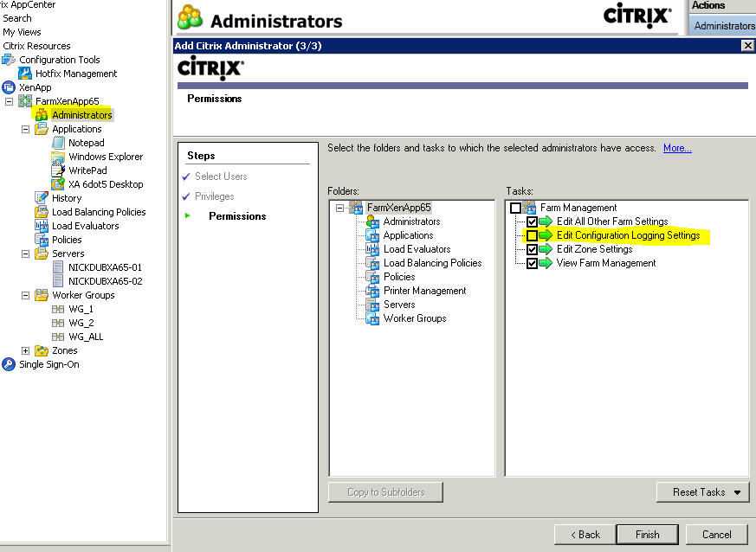
Task: Click the Search item in left pane
Action: pyautogui.click(x=16, y=18)
